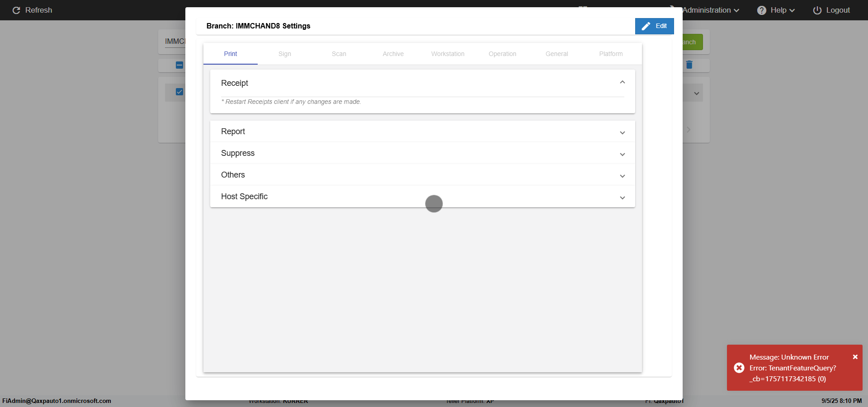Image resolution: width=868 pixels, height=407 pixels.
Task: Switch to the General tab
Action: [557, 54]
